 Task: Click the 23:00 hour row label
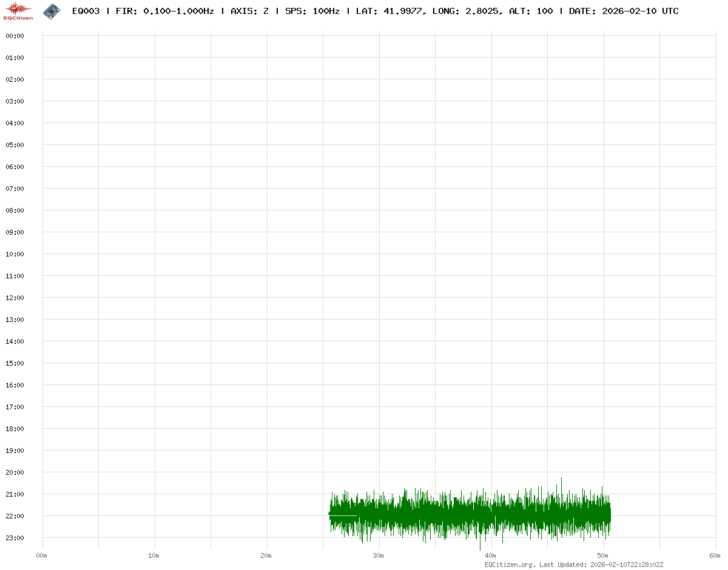tap(15, 538)
